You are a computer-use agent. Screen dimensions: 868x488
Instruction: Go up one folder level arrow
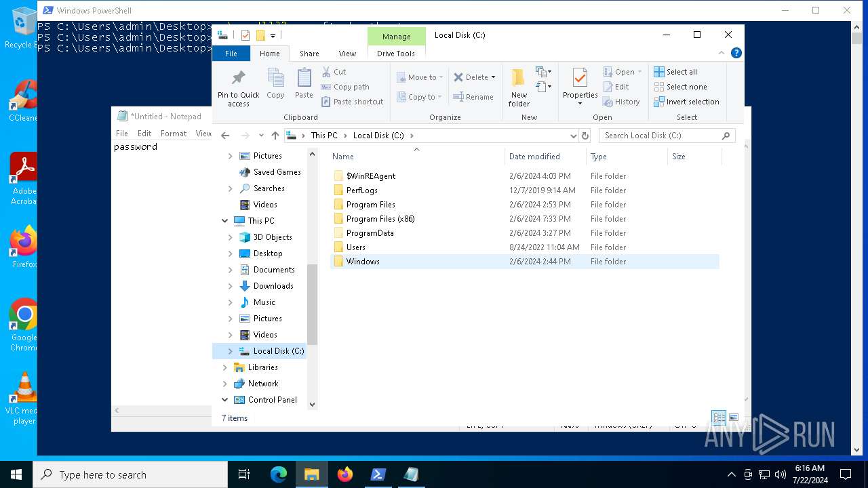275,136
